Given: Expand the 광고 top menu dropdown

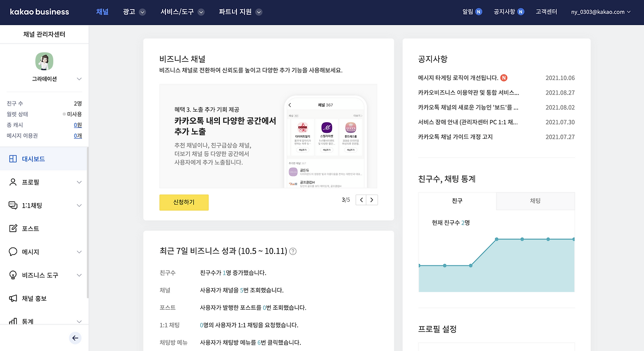Looking at the screenshot, I should [x=142, y=12].
